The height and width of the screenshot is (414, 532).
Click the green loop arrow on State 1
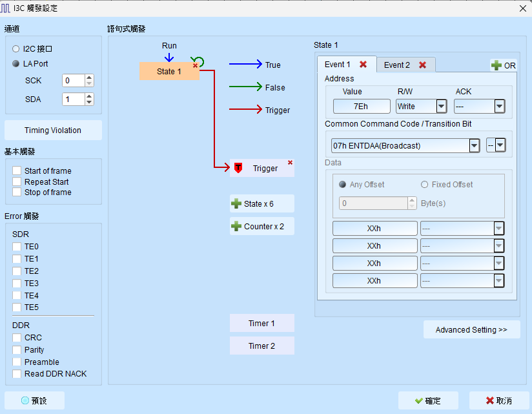(198, 61)
